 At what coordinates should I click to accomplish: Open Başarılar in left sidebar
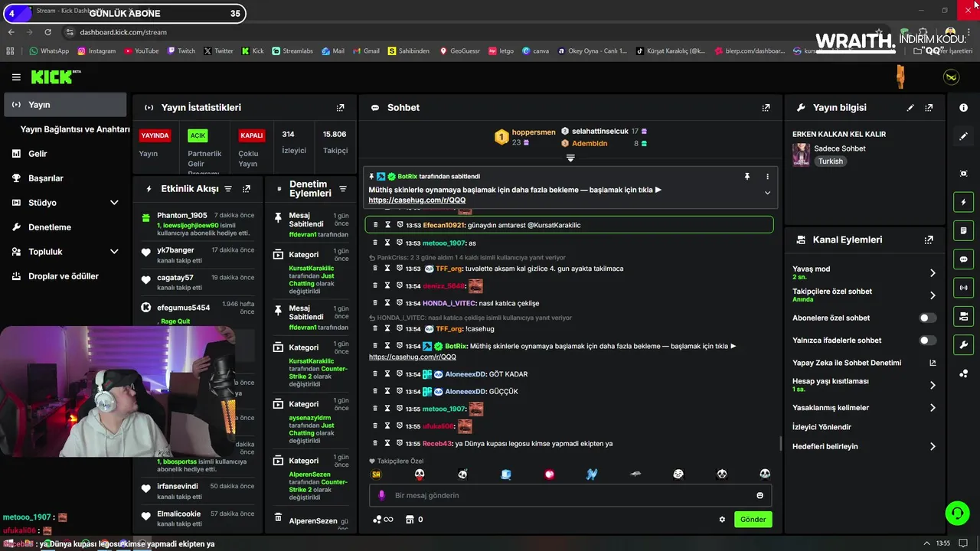(x=65, y=178)
